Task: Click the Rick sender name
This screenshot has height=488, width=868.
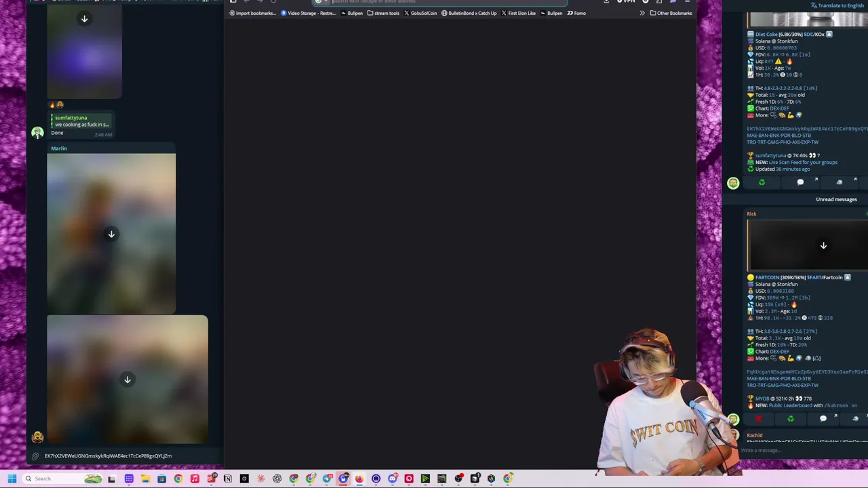Action: tap(751, 214)
